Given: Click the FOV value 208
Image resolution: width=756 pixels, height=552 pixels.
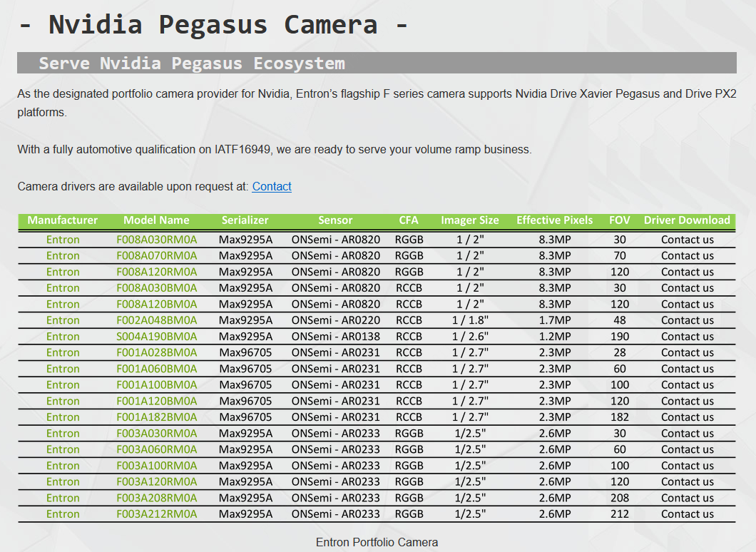Looking at the screenshot, I should point(620,498).
